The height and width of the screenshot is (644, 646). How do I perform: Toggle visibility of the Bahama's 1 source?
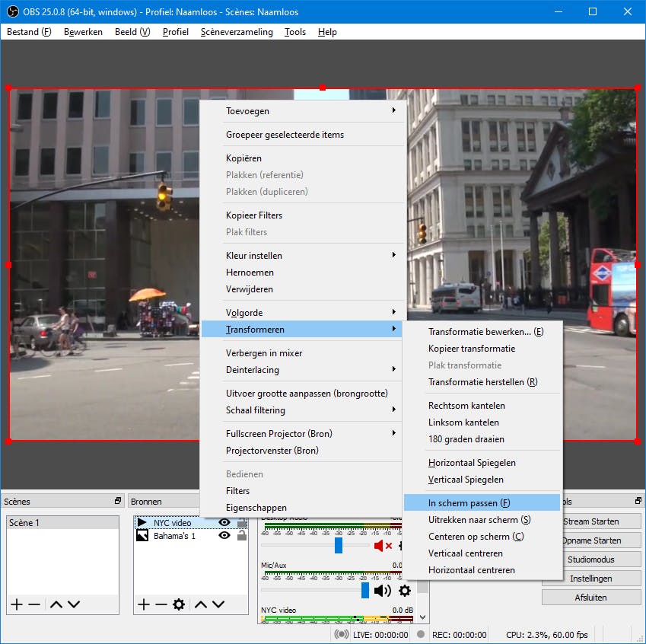224,536
